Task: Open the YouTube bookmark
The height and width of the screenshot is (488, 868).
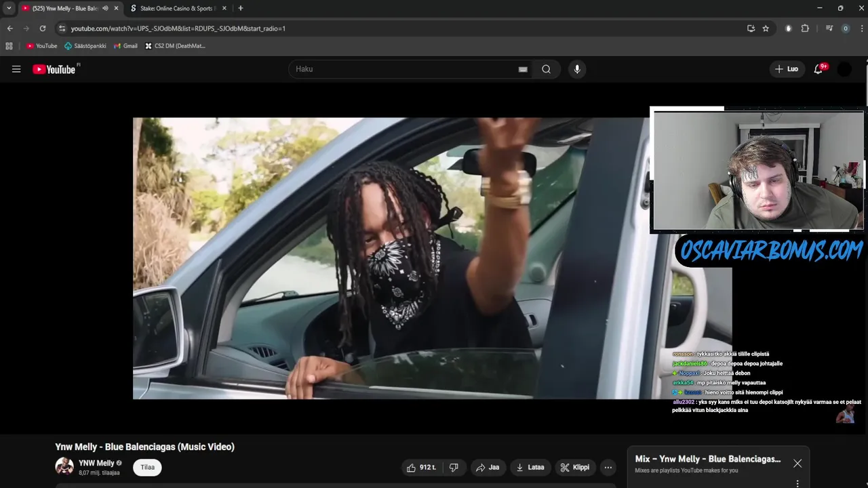Action: click(x=42, y=46)
